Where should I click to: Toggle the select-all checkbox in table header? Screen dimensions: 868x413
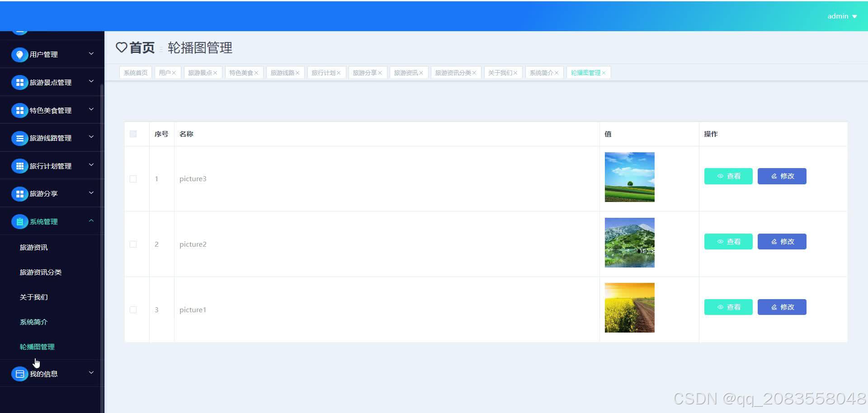click(133, 134)
